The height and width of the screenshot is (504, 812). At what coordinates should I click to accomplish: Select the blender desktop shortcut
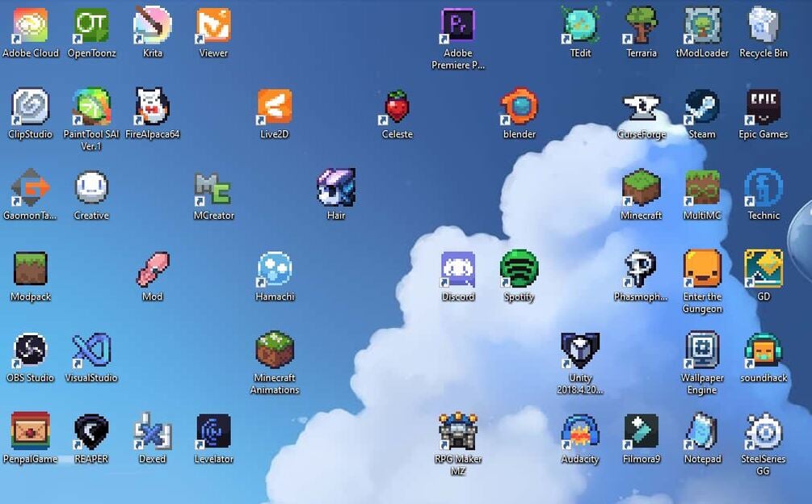click(x=519, y=107)
